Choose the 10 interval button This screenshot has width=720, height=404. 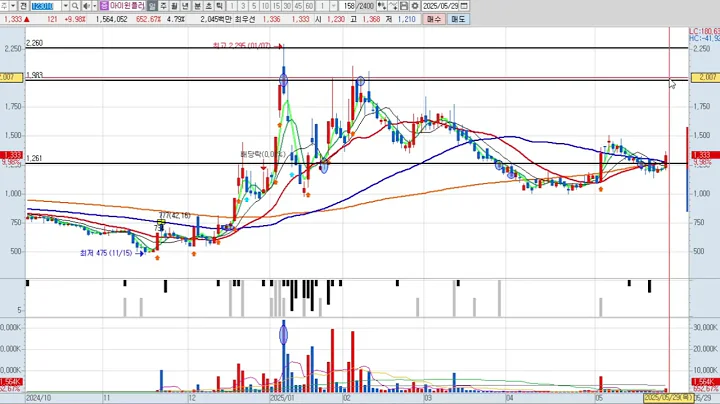click(265, 6)
